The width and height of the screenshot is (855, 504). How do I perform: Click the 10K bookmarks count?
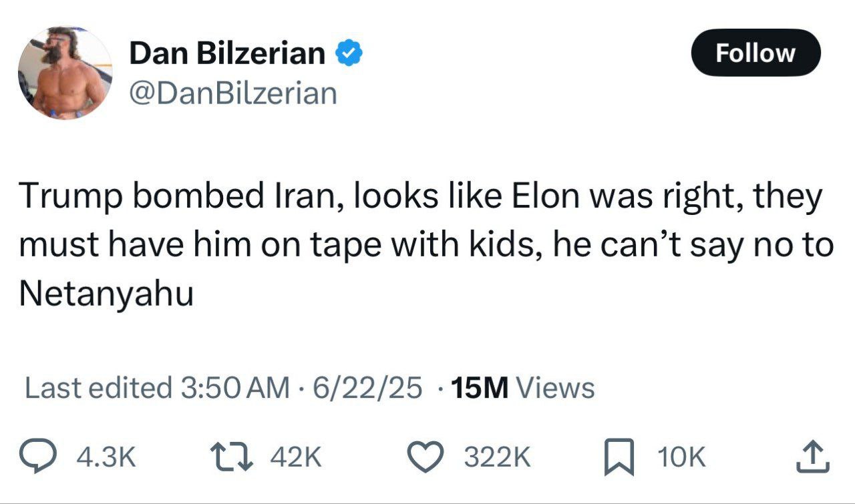click(681, 458)
